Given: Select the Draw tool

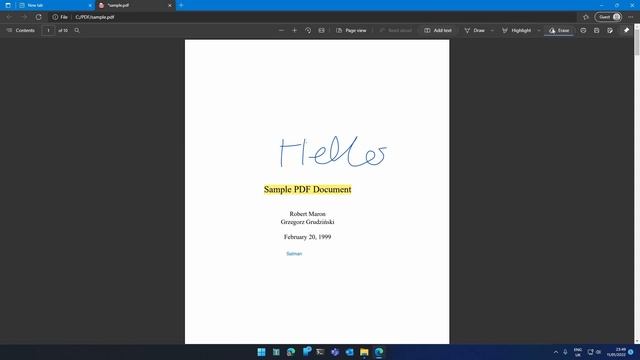Looking at the screenshot, I should [x=474, y=30].
